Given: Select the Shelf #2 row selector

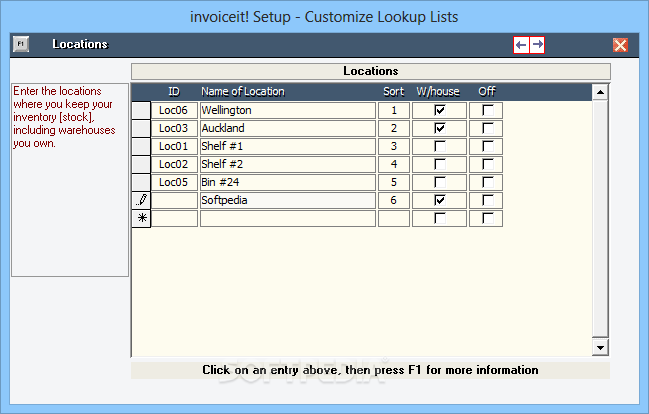Looking at the screenshot, I should pyautogui.click(x=141, y=164).
